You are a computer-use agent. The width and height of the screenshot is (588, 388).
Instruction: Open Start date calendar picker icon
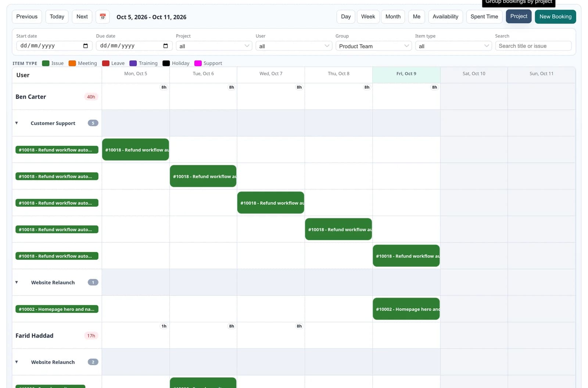pyautogui.click(x=85, y=46)
